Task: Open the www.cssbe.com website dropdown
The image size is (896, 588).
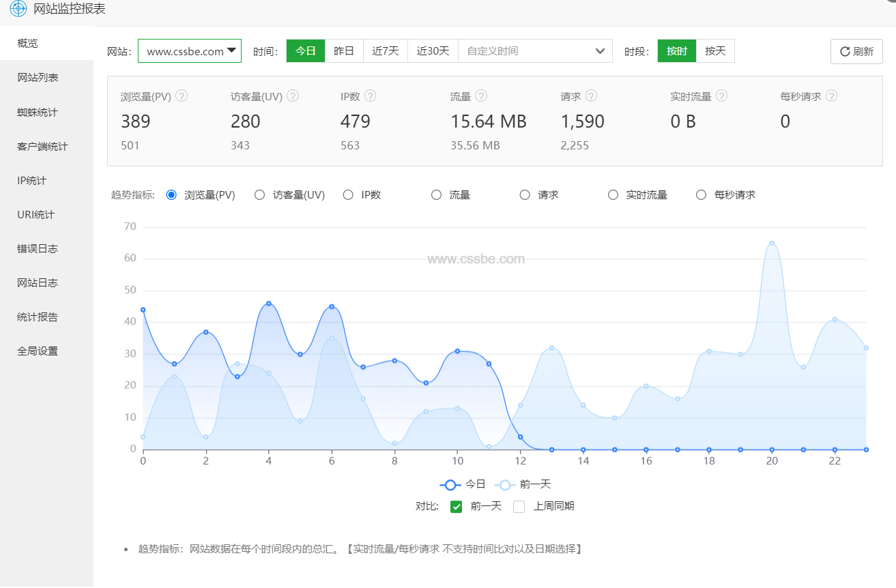Action: point(190,51)
